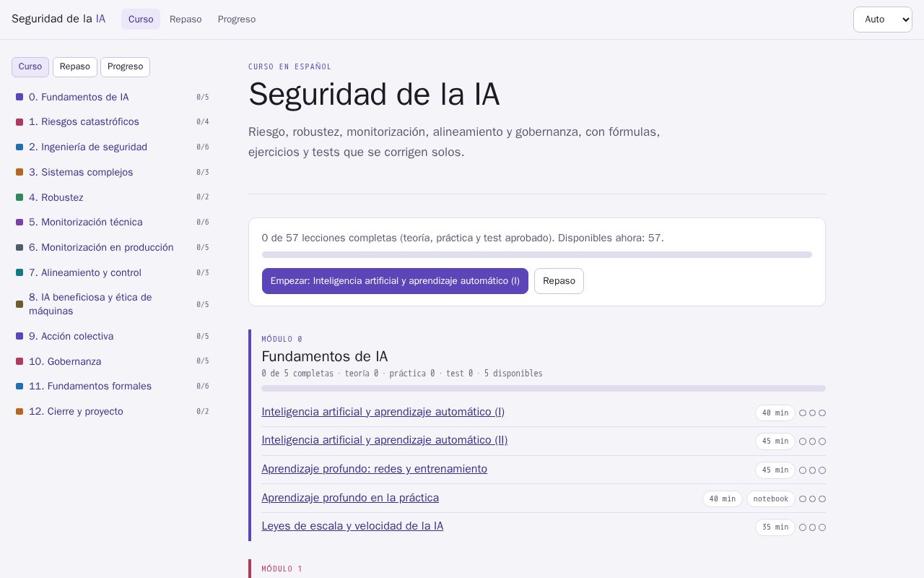Start lesson with the Empezar button

click(395, 281)
